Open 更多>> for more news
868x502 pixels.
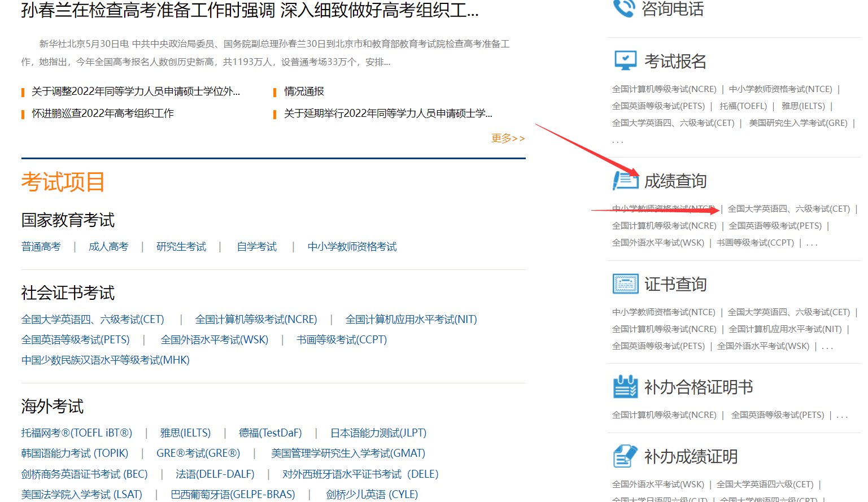pyautogui.click(x=507, y=138)
